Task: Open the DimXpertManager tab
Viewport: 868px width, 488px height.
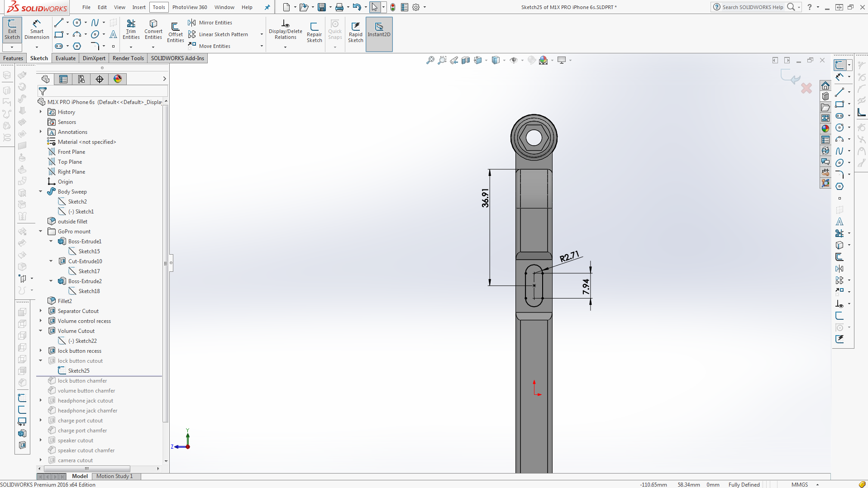Action: (x=100, y=79)
